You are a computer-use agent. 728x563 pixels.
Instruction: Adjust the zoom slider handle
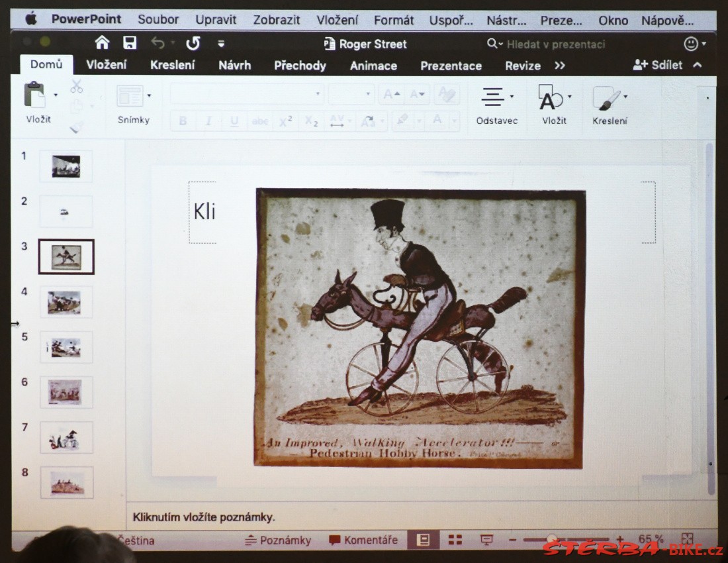point(551,539)
